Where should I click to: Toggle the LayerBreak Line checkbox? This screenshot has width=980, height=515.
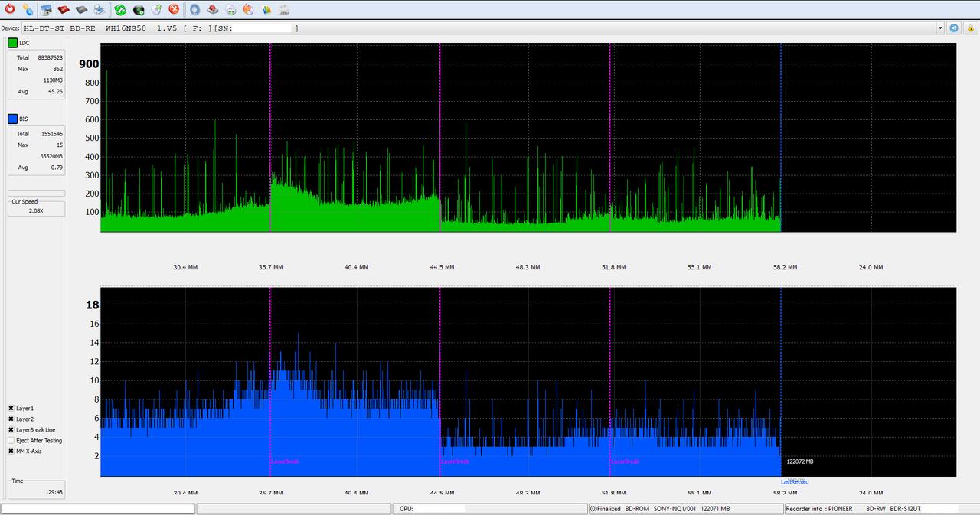pos(11,430)
